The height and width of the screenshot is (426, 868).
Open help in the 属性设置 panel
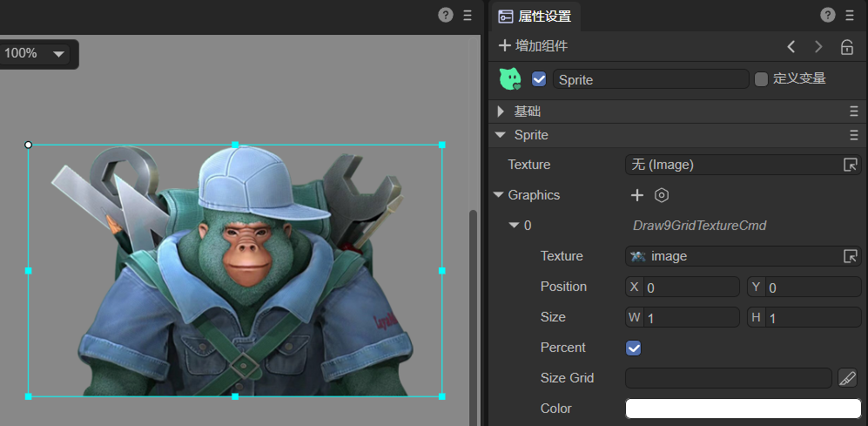coord(828,15)
